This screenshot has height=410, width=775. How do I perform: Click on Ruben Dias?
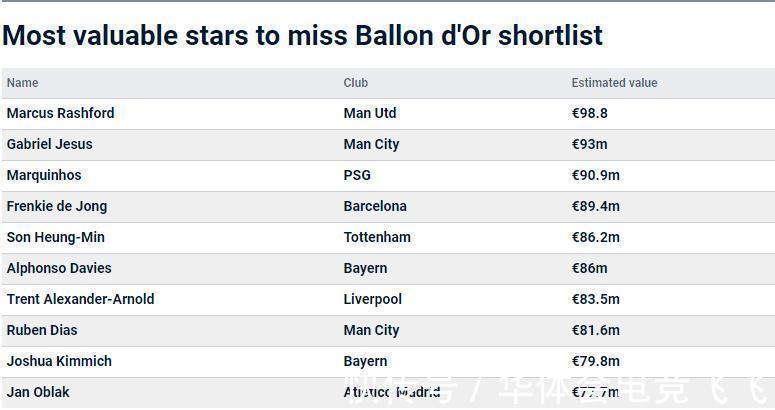coord(42,330)
